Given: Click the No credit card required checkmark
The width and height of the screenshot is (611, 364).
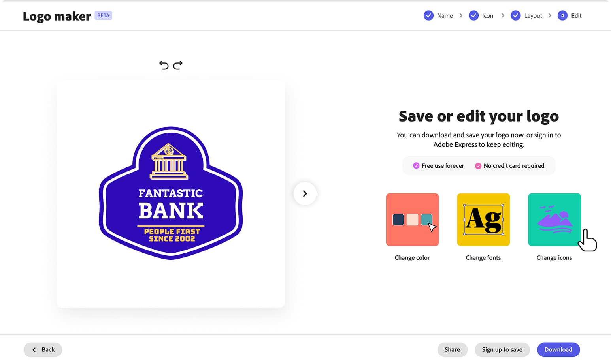Looking at the screenshot, I should (478, 166).
